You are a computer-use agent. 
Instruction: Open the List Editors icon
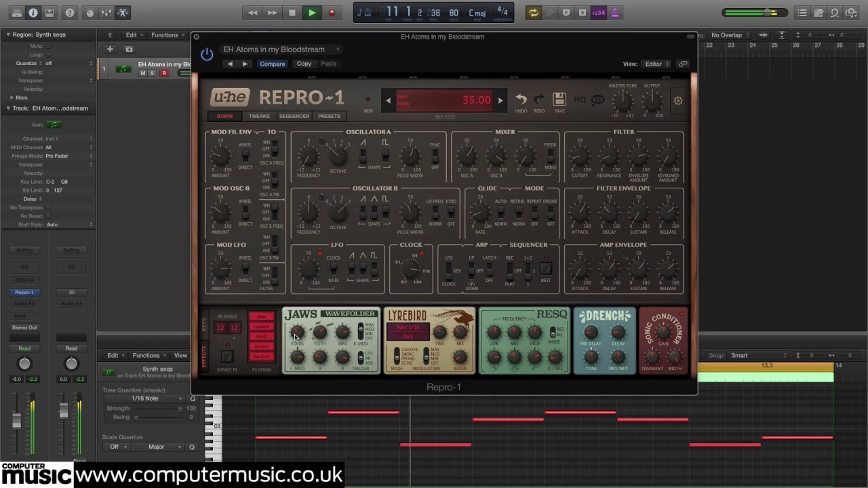pyautogui.click(x=802, y=12)
